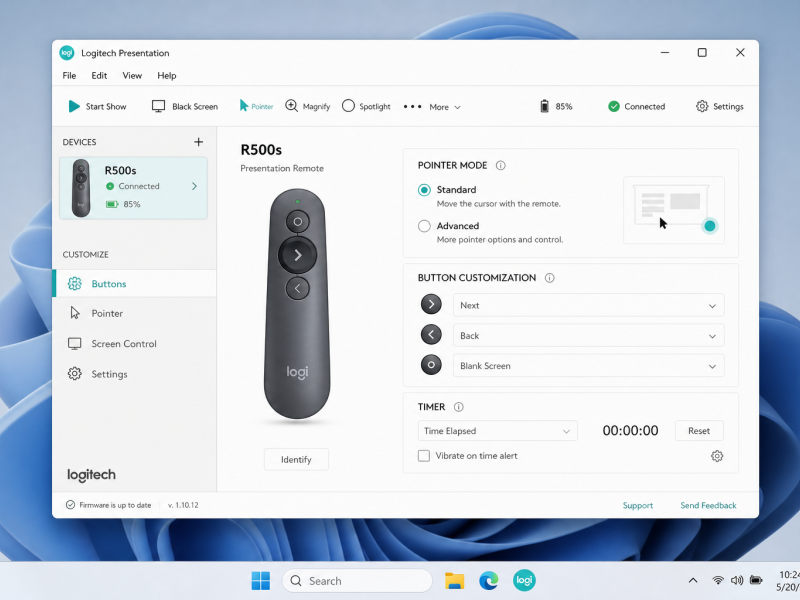
Task: Launch Microsoft Edge from the taskbar
Action: tap(489, 581)
